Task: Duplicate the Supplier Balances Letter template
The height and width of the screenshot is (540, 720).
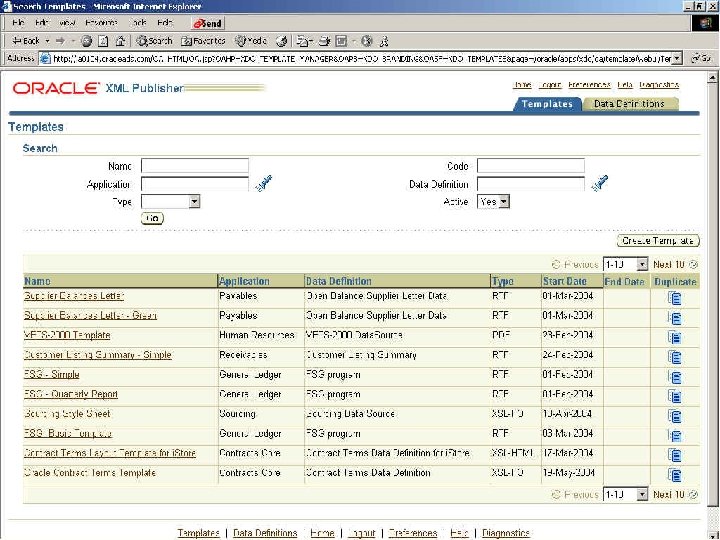Action: click(x=675, y=298)
